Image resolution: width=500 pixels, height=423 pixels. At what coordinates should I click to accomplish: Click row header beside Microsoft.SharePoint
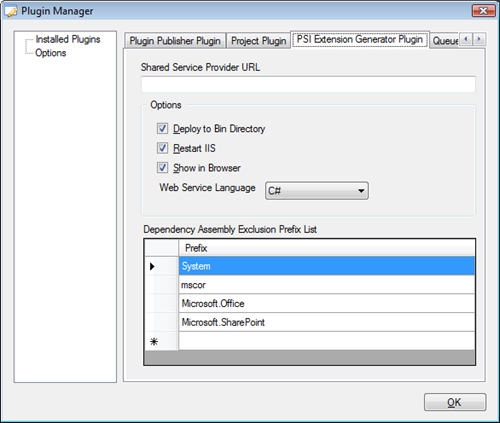pos(162,322)
